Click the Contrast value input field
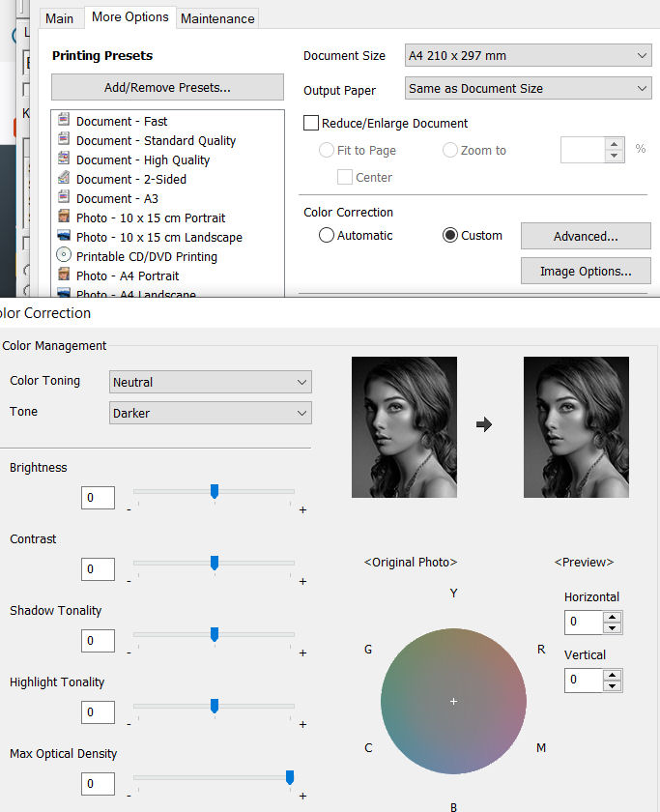This screenshot has height=812, width=660. (99, 569)
